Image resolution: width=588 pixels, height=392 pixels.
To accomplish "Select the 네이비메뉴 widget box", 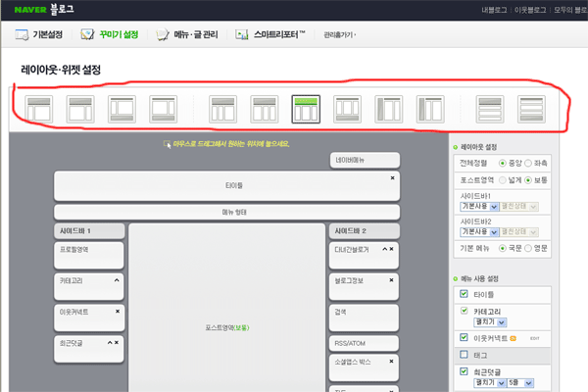I will coord(365,160).
